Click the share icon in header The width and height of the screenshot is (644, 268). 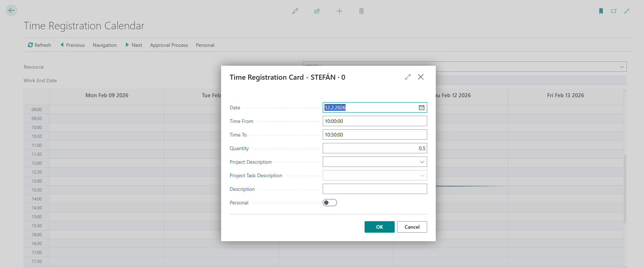(317, 11)
